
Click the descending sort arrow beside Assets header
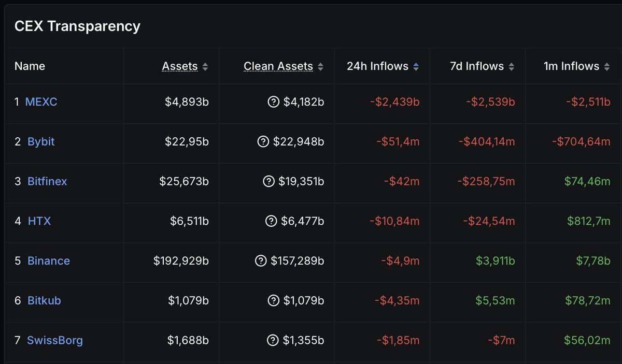pos(206,69)
